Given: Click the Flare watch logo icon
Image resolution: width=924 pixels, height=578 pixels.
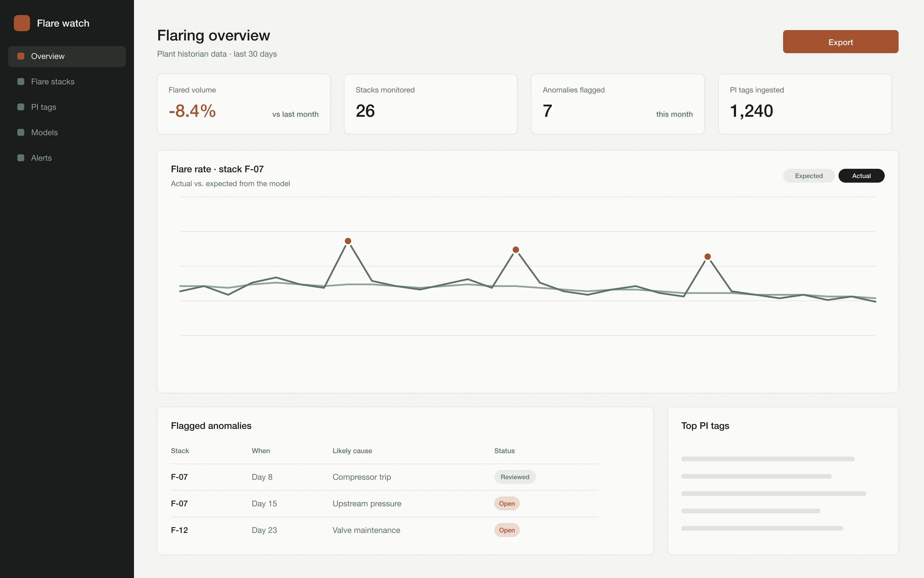Looking at the screenshot, I should 22,23.
